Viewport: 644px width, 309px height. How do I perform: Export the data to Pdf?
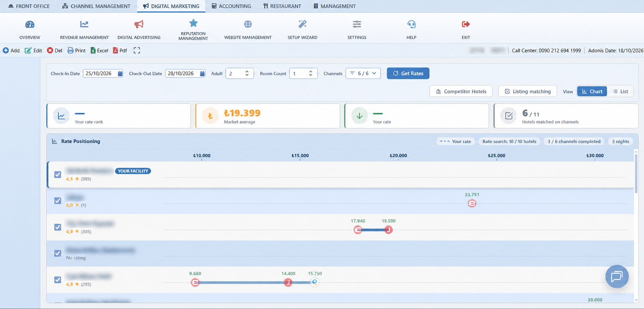(120, 50)
